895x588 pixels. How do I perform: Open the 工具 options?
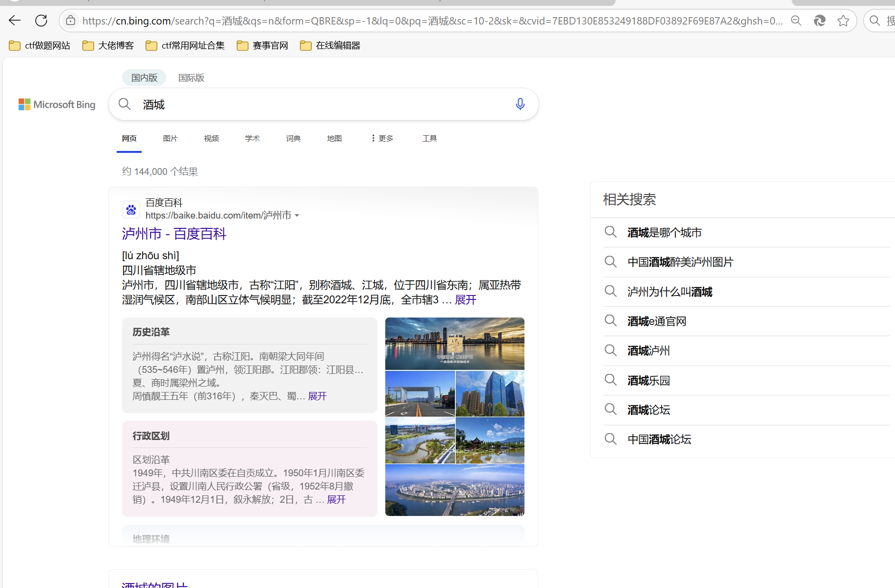click(x=430, y=138)
